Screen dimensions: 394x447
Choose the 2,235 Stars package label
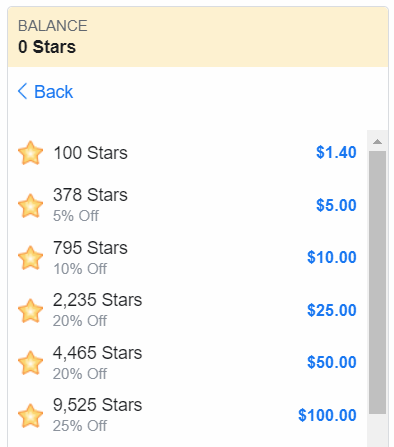[x=97, y=300]
